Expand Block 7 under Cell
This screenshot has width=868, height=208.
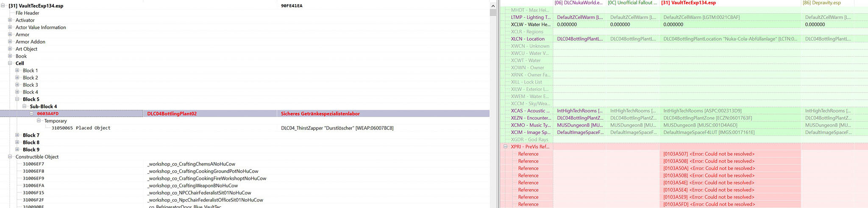click(17, 135)
